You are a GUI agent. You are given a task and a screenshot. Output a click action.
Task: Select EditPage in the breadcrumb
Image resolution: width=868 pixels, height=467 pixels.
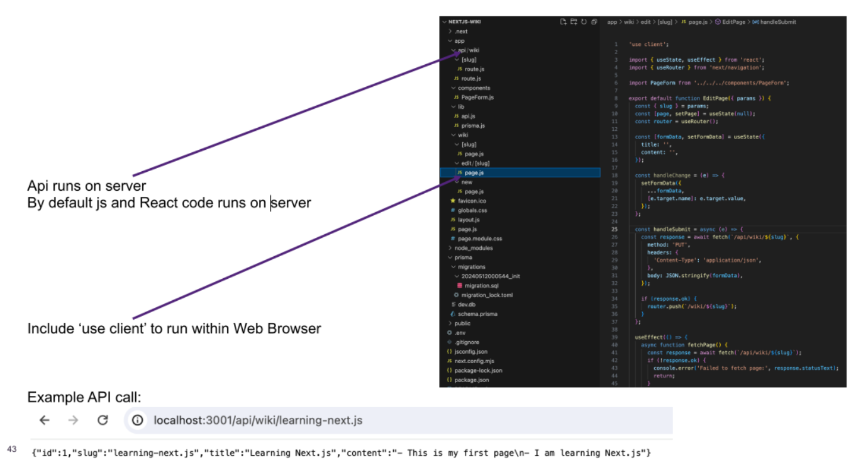coord(733,22)
